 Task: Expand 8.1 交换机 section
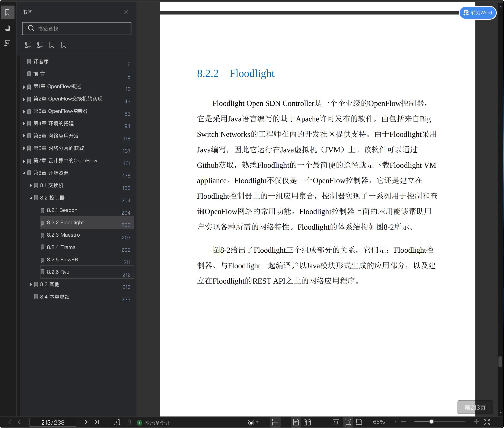[31, 185]
